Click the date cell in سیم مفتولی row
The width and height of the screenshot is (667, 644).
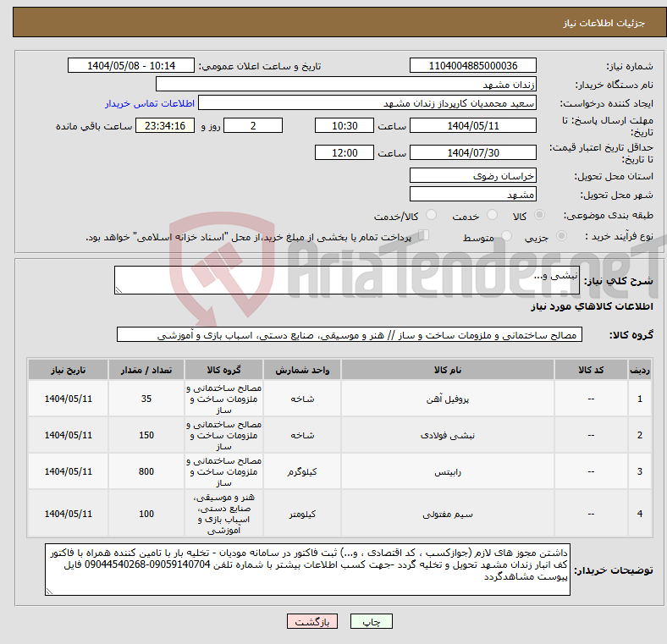pos(68,514)
